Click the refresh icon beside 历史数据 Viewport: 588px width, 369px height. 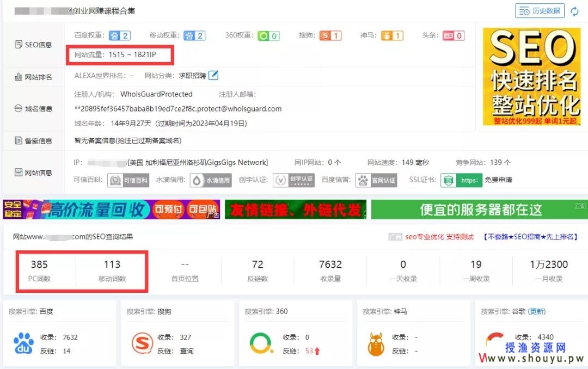pos(574,11)
